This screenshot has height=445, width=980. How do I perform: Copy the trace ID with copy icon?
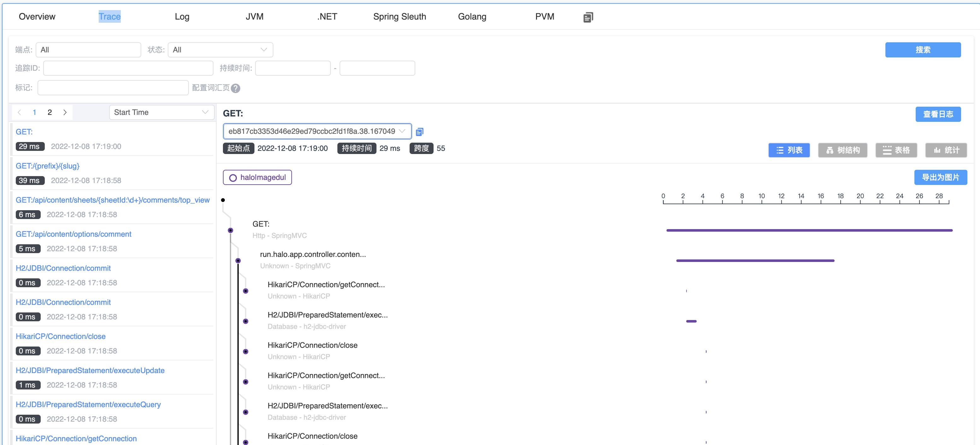419,132
